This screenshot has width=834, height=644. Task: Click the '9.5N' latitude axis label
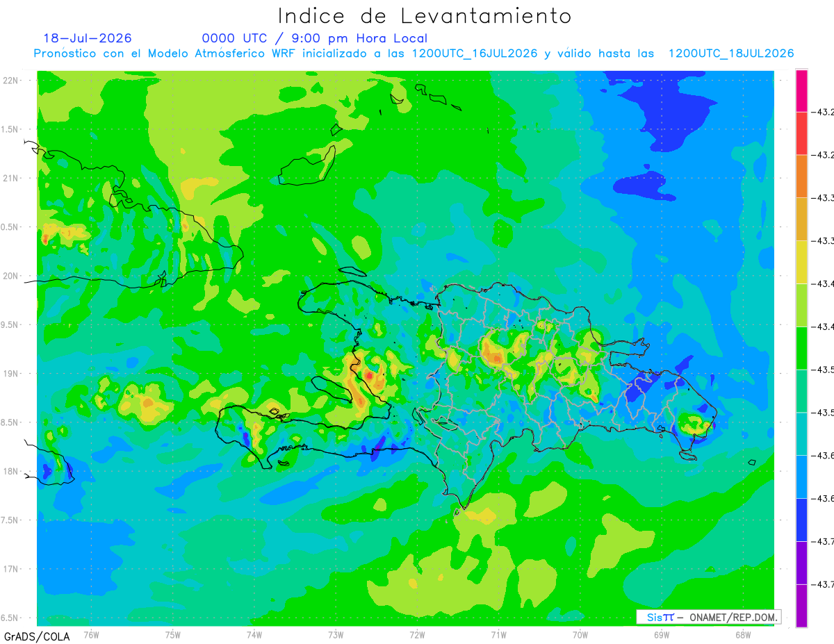click(x=10, y=324)
